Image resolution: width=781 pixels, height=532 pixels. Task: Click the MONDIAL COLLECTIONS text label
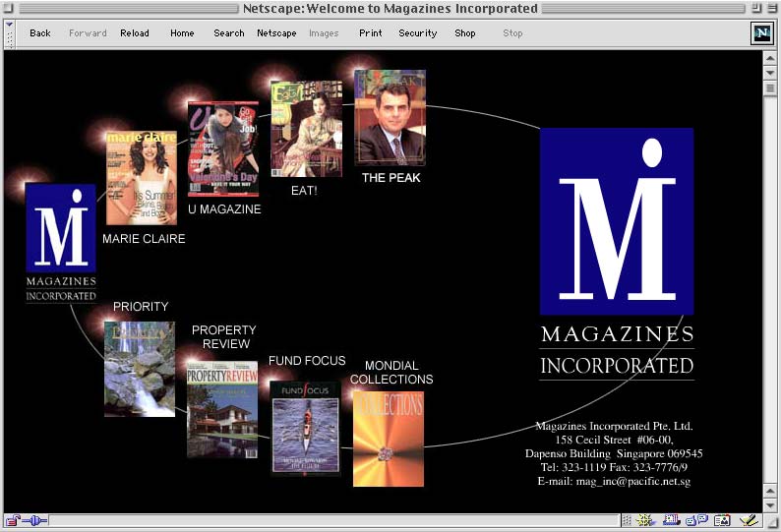(391, 372)
